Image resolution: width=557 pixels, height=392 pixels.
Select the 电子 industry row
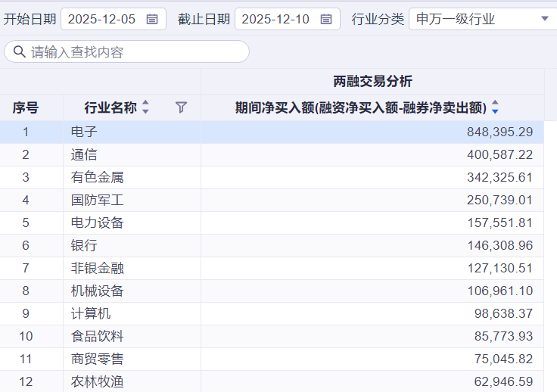(272, 132)
